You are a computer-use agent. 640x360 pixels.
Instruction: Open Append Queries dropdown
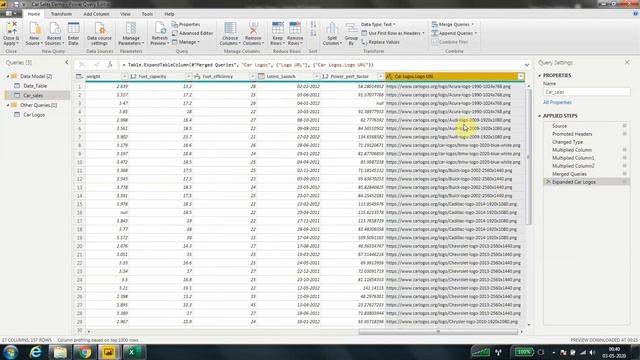[x=454, y=33]
